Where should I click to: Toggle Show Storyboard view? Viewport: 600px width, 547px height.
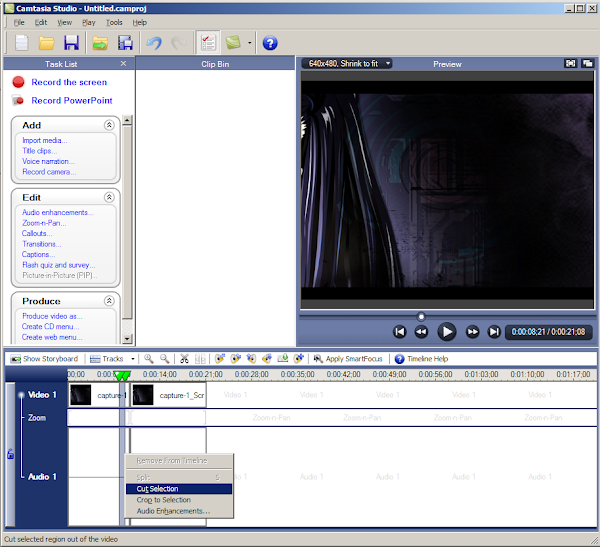44,358
